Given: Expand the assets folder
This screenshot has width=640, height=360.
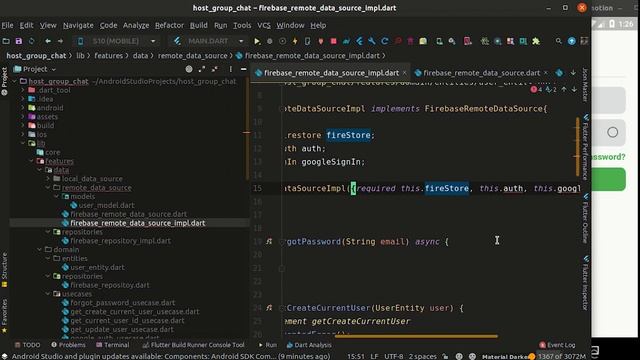Looking at the screenshot, I should tap(23, 117).
